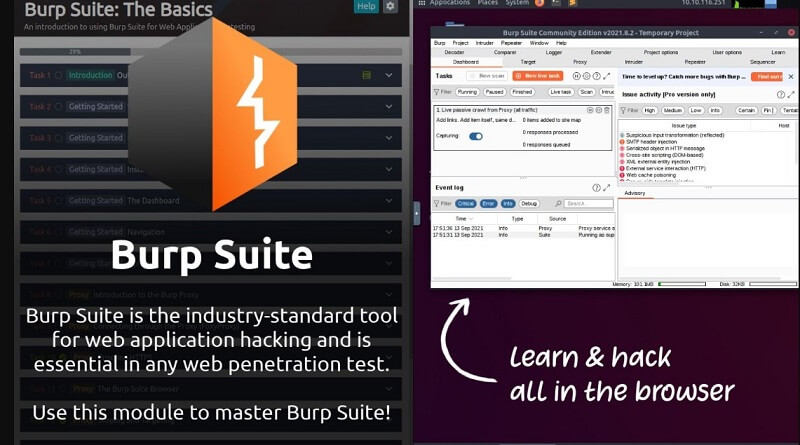Toggle the Finished filter in Tasks

coord(522,92)
